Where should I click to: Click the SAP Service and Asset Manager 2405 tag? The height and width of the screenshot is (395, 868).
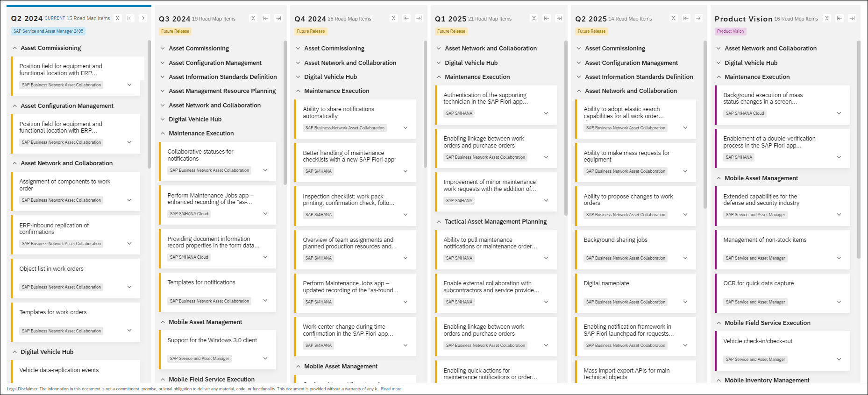49,31
